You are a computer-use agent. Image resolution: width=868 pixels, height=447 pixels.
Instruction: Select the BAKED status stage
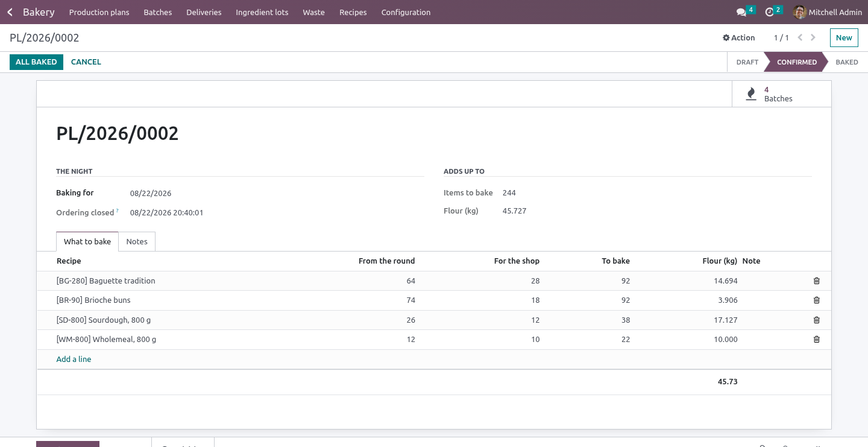pos(846,62)
